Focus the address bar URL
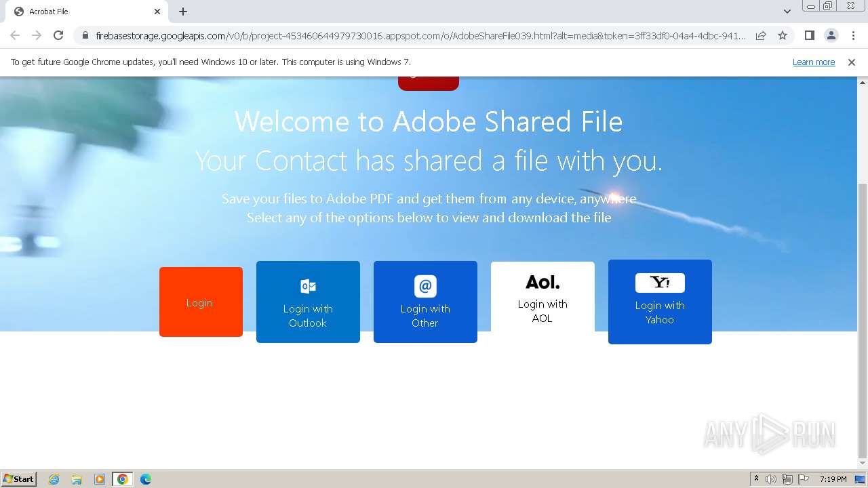The image size is (868, 488). (420, 35)
